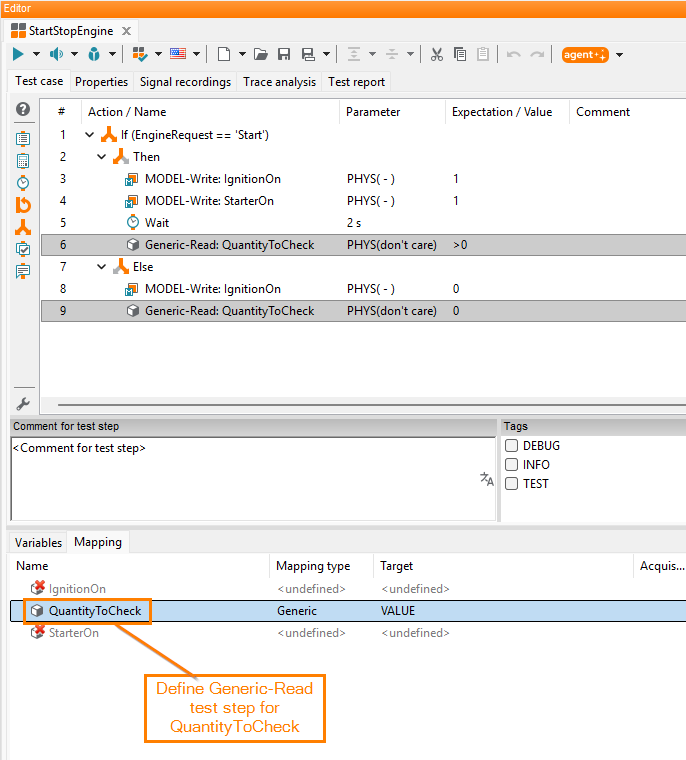Switch to the Test case tab

[39, 81]
